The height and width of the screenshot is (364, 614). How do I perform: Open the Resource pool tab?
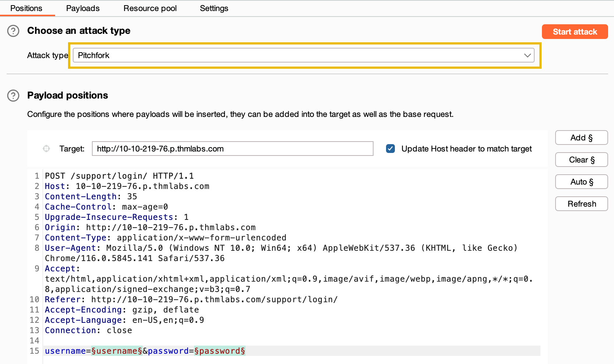pos(150,8)
